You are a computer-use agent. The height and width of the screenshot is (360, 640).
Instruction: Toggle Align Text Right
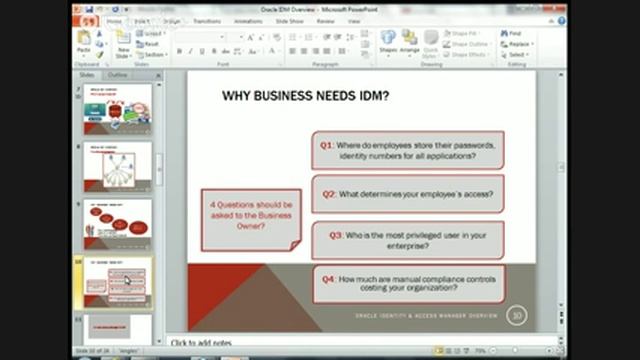click(x=316, y=51)
